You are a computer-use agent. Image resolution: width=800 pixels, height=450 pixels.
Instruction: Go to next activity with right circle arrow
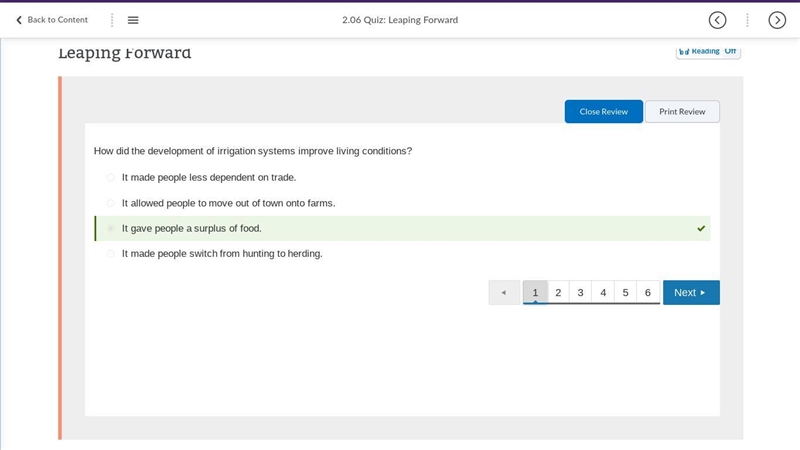[x=777, y=20]
